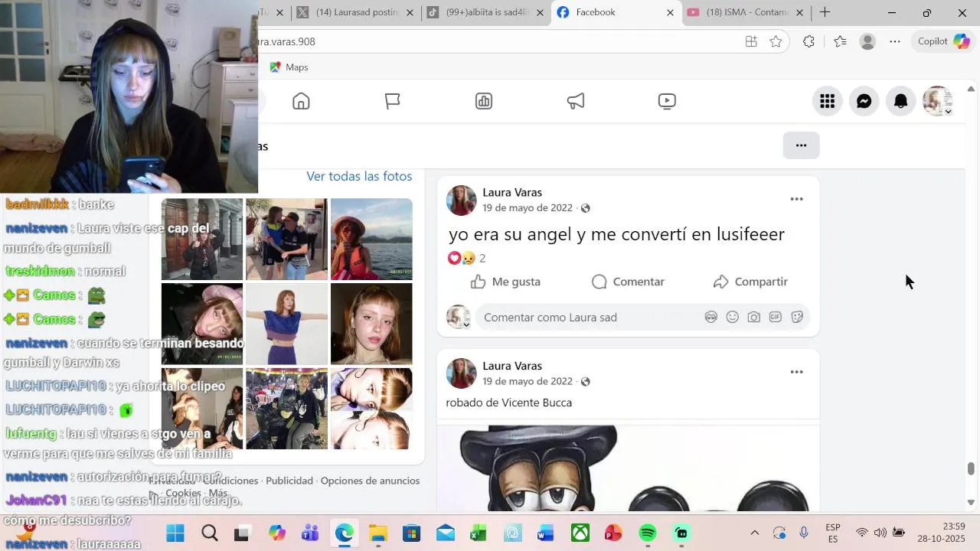Switch to the albiita TikTok browser tab
Image resolution: width=980 pixels, height=551 pixels.
coord(485,12)
